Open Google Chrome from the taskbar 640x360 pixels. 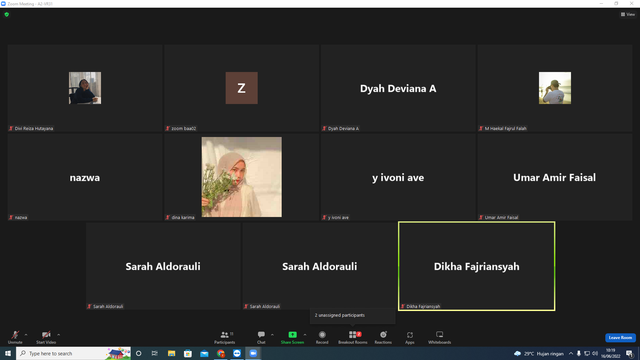point(221,353)
